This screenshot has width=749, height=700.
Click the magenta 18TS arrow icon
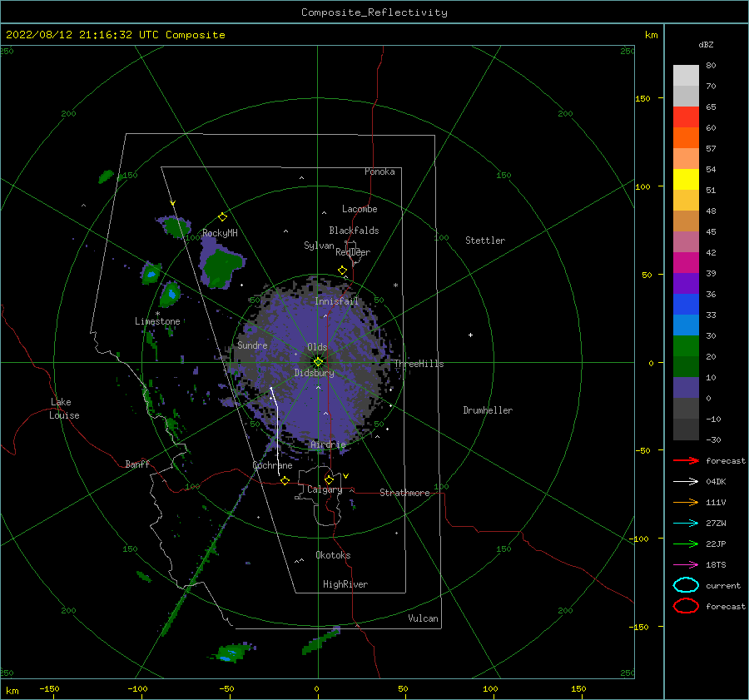pos(686,565)
